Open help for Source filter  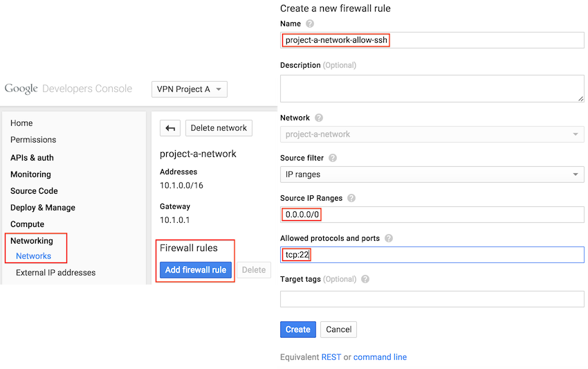(x=333, y=158)
